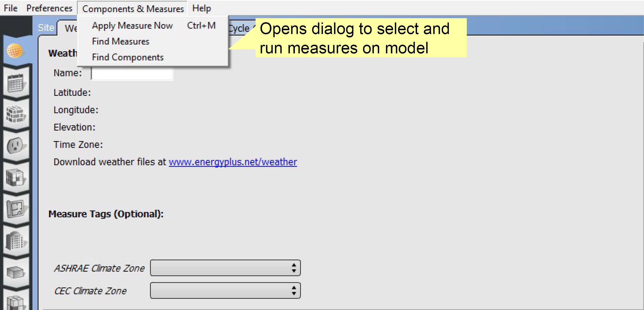The width and height of the screenshot is (644, 310).
Task: Open the Schedules calendar icon
Action: click(16, 83)
